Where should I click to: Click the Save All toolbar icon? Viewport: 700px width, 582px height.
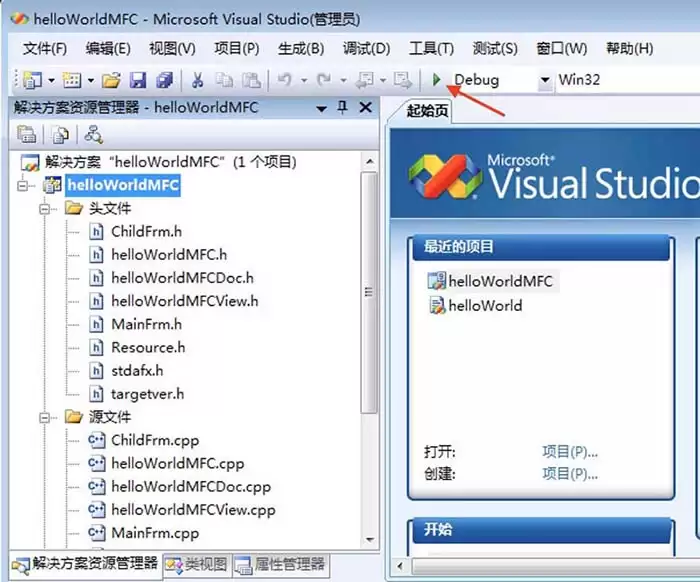coord(165,80)
